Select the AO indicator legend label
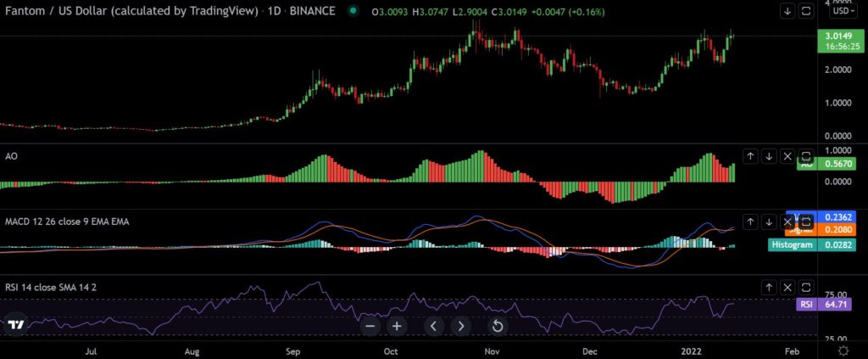 click(x=11, y=156)
